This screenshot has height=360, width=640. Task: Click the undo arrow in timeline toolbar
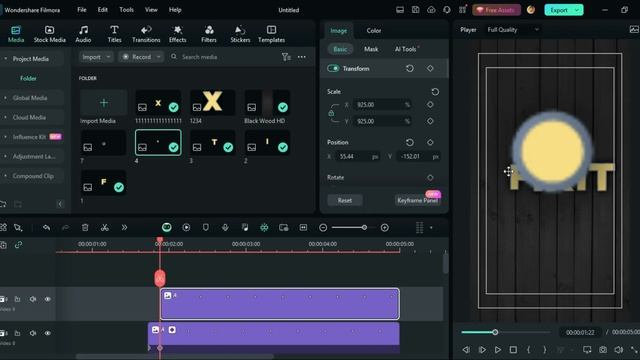tap(47, 227)
